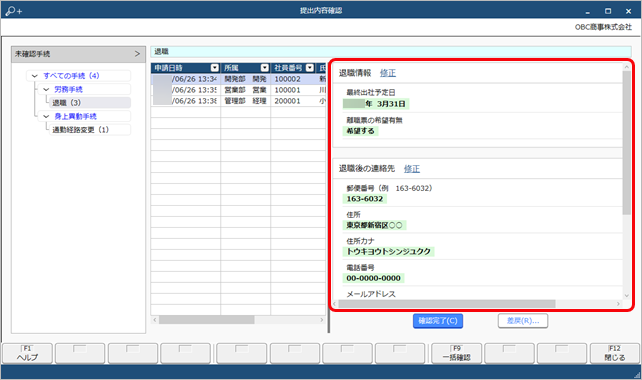This screenshot has height=380, width=642.
Task: Click the 差戻(R)... button
Action: (x=523, y=321)
